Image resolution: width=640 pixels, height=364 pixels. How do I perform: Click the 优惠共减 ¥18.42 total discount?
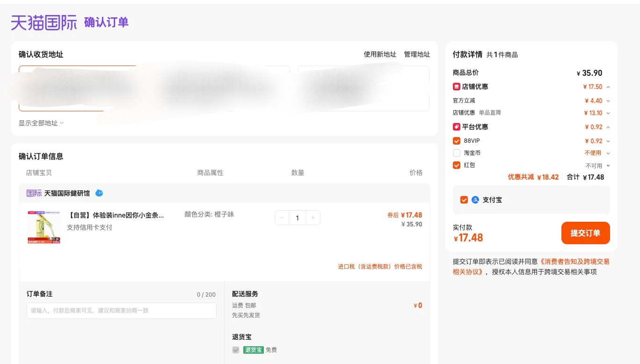(x=533, y=177)
